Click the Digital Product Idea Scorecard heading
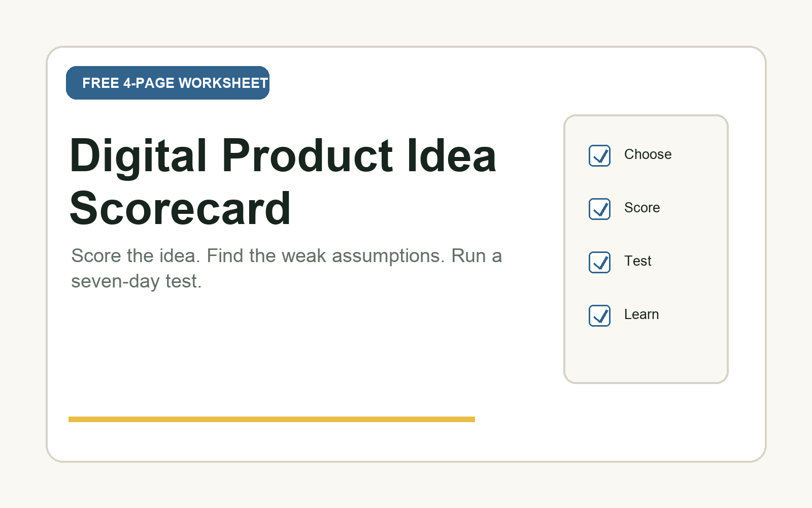 click(283, 181)
